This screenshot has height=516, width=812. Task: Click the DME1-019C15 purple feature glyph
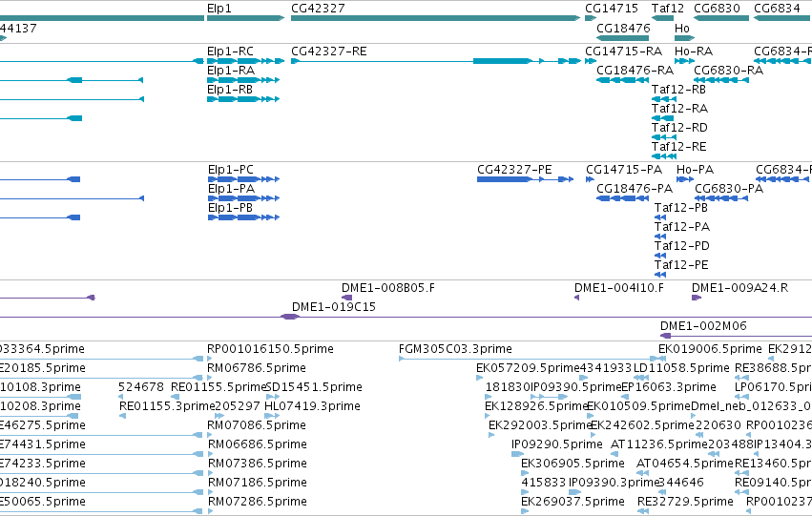click(x=290, y=317)
